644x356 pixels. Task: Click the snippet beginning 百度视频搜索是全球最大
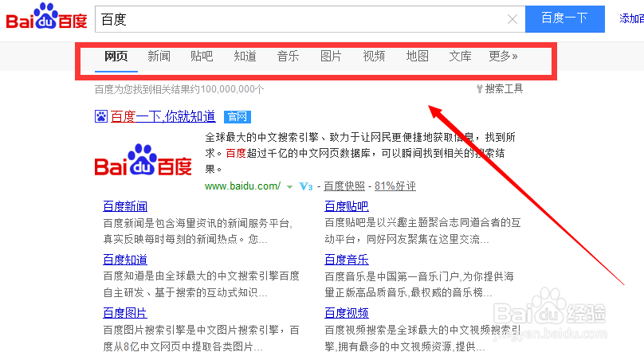click(x=422, y=338)
